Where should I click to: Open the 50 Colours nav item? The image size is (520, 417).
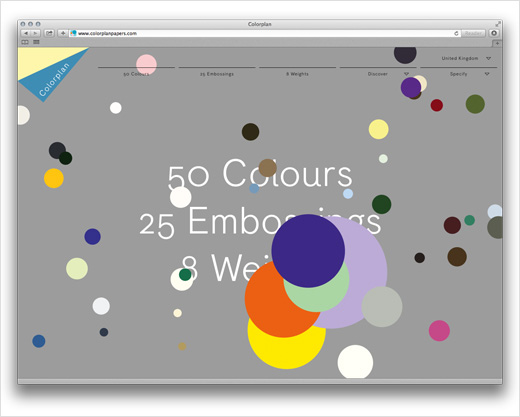136,74
